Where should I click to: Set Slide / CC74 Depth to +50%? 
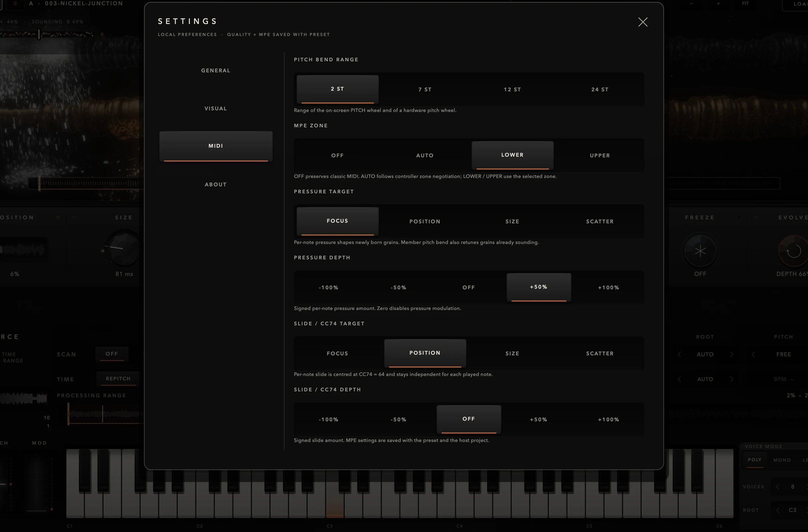538,419
